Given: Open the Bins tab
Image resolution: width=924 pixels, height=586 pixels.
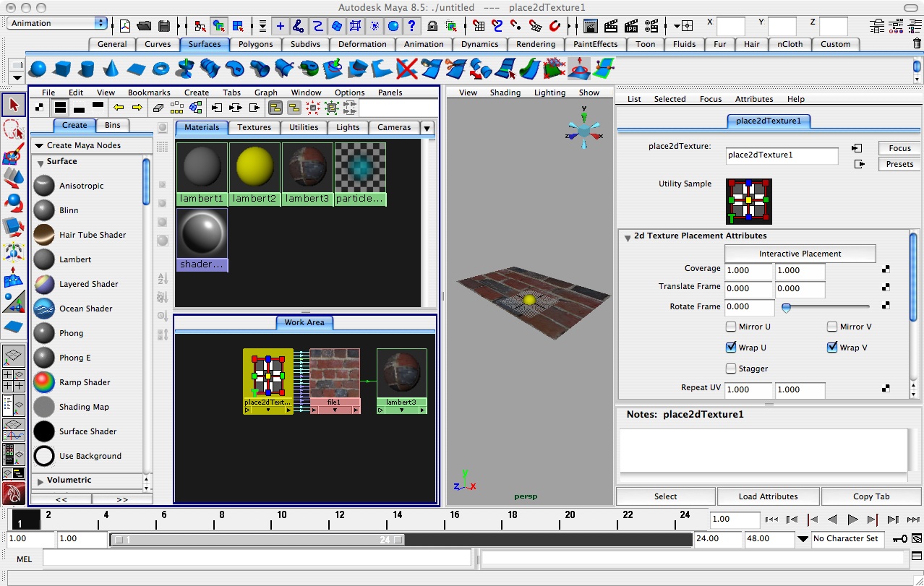Looking at the screenshot, I should (x=113, y=125).
